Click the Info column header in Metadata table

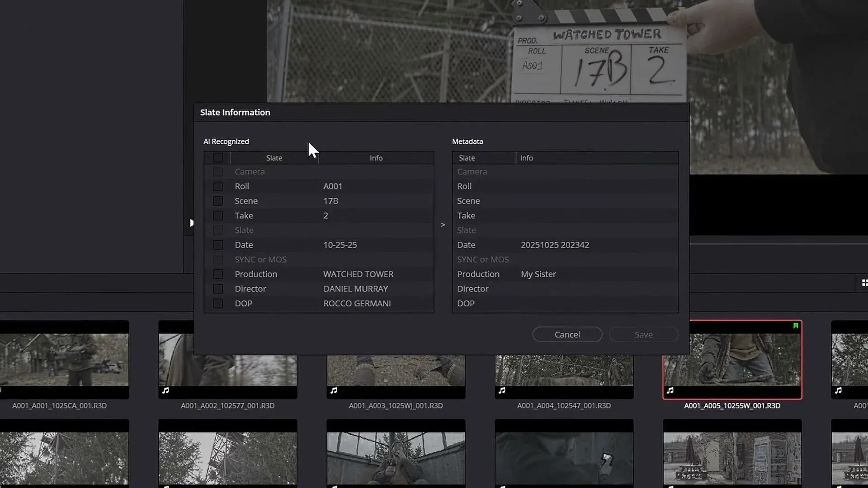(597, 158)
